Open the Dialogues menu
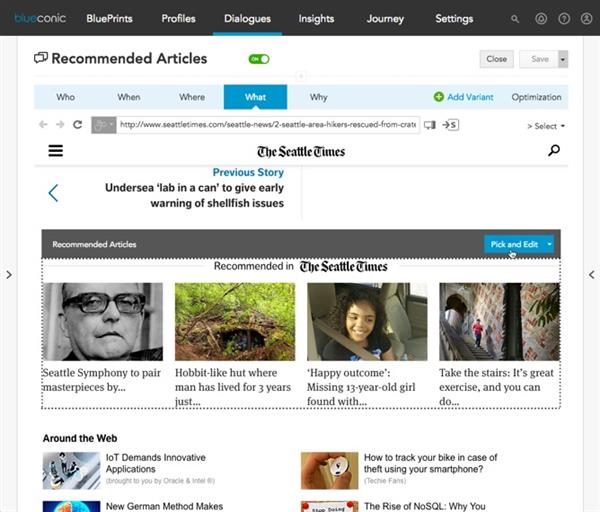600x512 pixels. [247, 18]
